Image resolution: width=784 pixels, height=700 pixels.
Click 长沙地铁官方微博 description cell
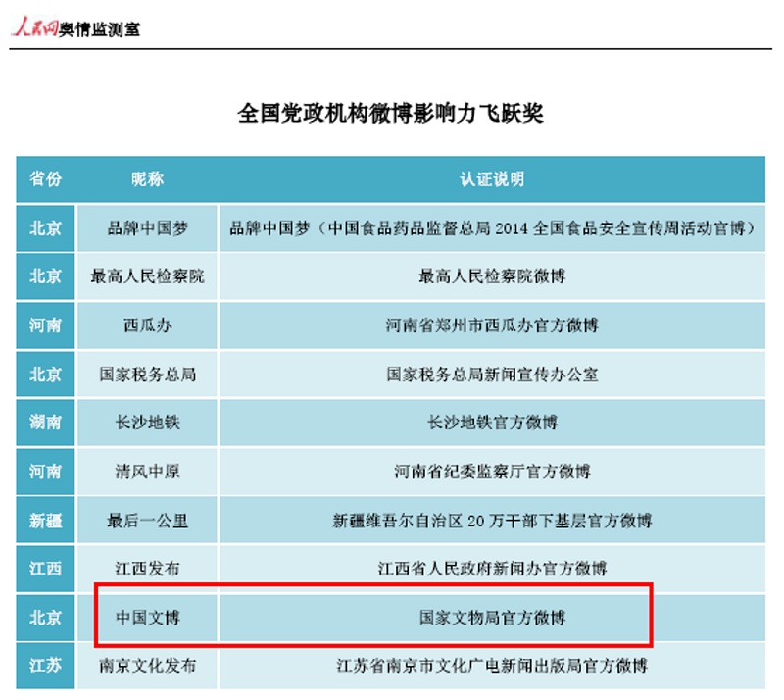click(493, 423)
